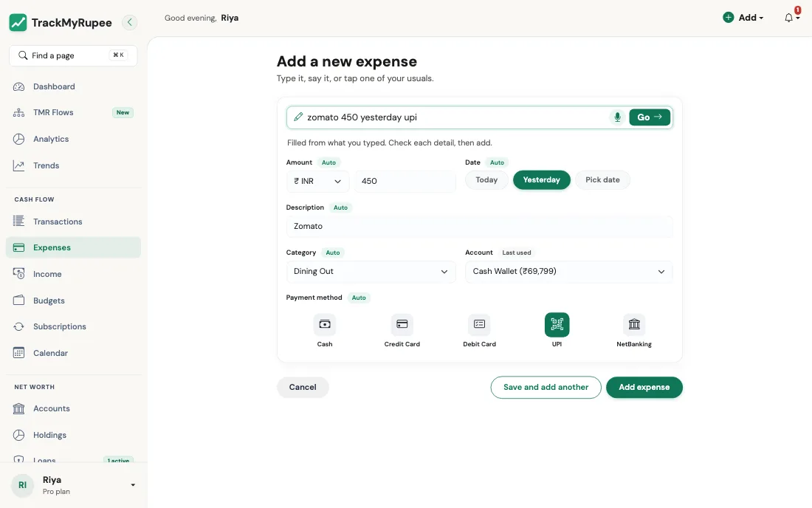Click the Trends line chart icon

(x=18, y=165)
